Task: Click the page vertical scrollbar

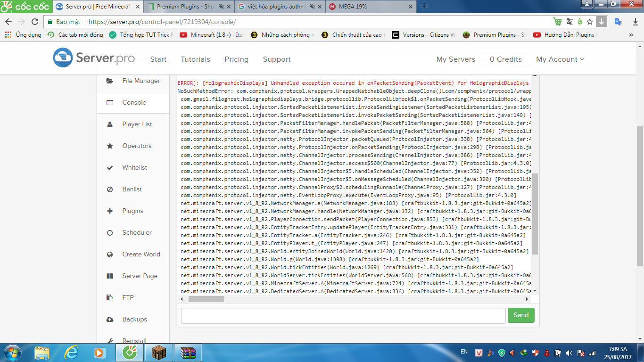Action: pos(640,196)
